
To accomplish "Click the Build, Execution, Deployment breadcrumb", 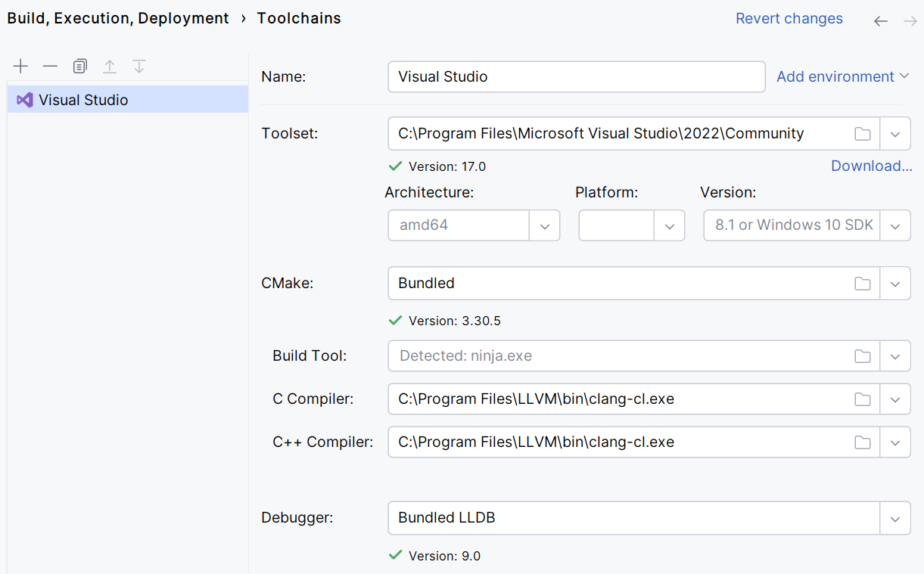I will 117,17.
